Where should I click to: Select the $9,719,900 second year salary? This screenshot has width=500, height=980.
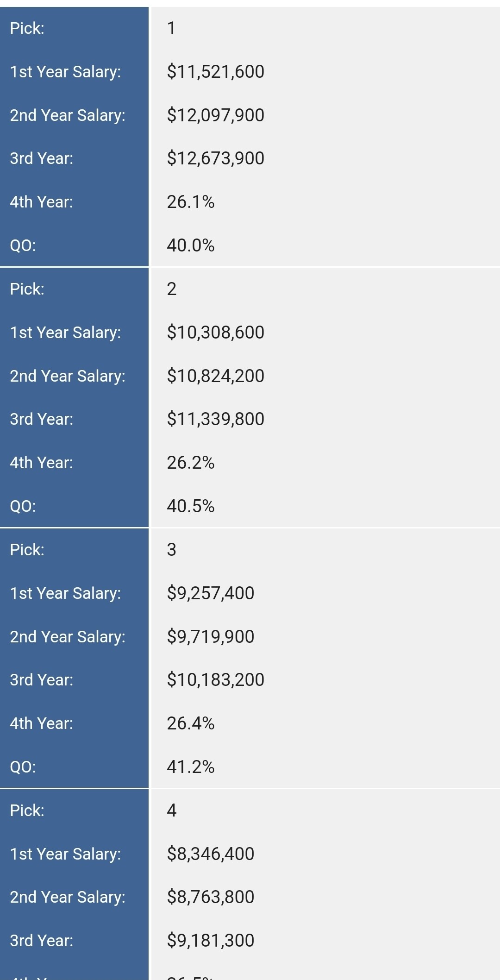pyautogui.click(x=210, y=637)
